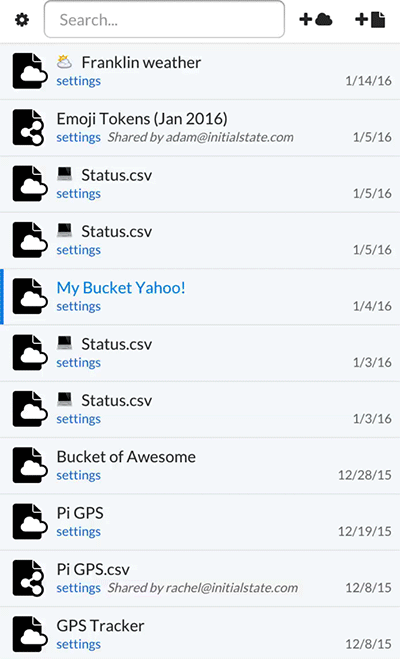This screenshot has width=400, height=659.
Task: Open settings link under Emoji Tokens
Action: (x=79, y=137)
